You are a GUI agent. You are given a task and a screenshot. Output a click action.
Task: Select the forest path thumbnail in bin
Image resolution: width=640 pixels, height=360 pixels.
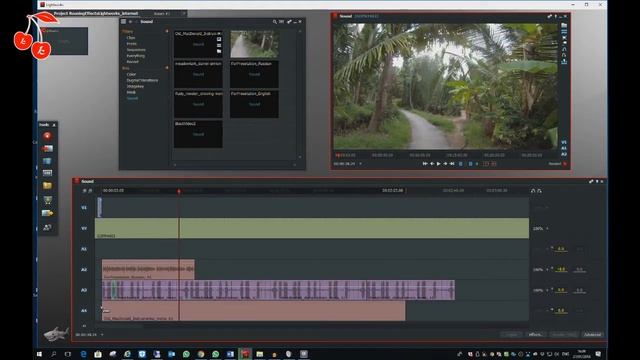pyautogui.click(x=255, y=44)
